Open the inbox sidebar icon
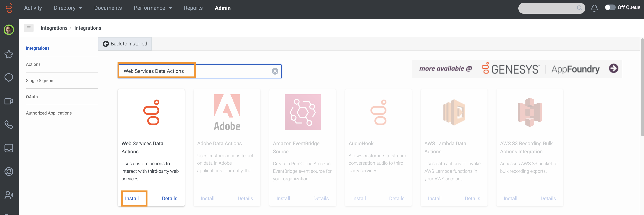 tap(9, 148)
